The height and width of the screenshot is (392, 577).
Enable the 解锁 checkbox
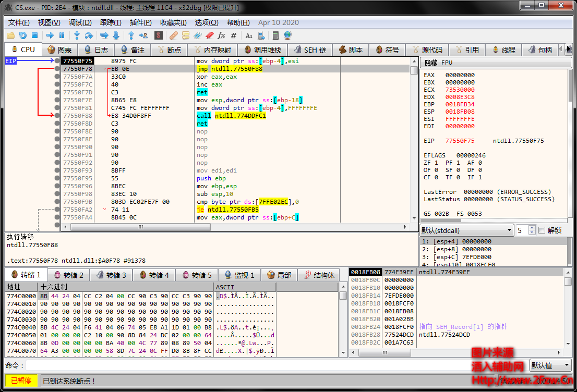click(542, 230)
